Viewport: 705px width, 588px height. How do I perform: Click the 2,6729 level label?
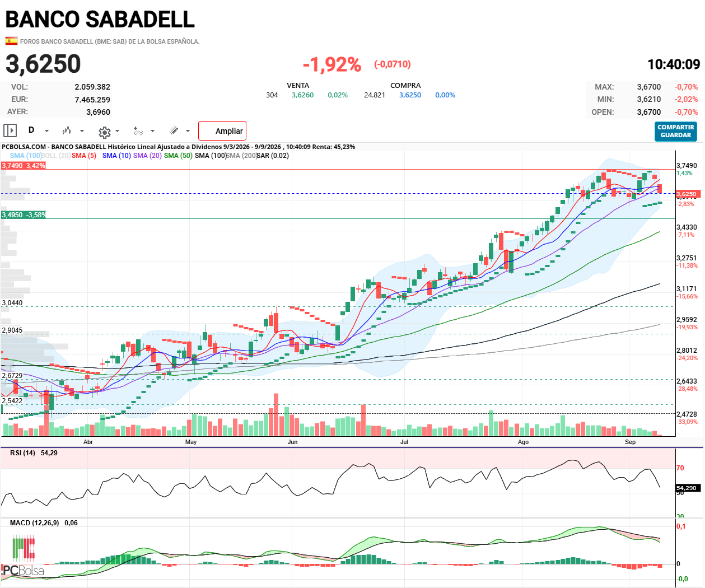[x=12, y=376]
